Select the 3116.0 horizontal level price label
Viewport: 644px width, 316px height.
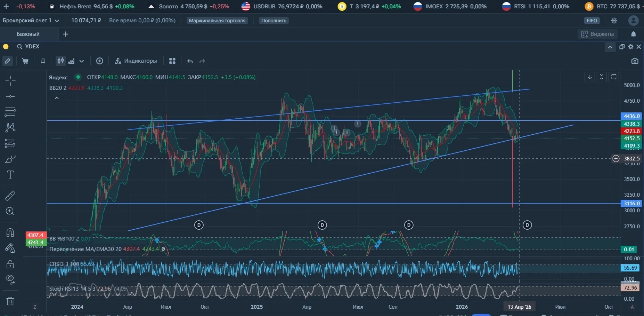tap(631, 204)
